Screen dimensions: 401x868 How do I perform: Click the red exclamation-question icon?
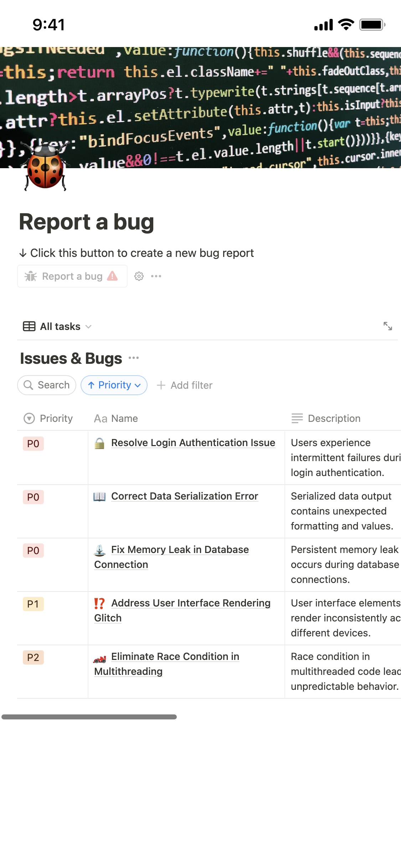point(100,603)
